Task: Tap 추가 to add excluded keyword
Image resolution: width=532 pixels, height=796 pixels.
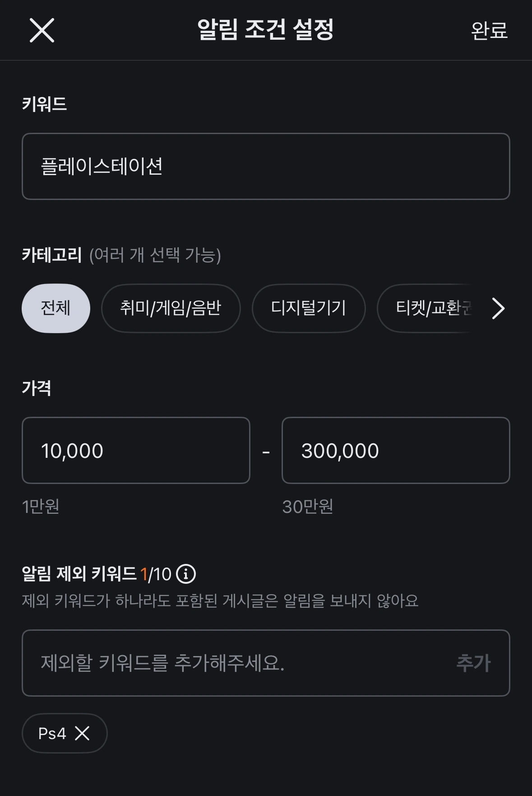Action: (473, 663)
